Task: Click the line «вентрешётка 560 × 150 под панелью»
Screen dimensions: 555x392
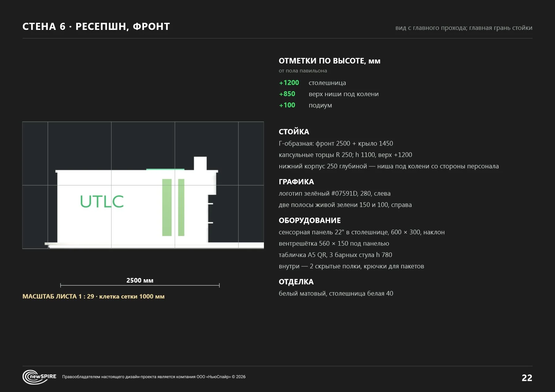Action: click(x=334, y=243)
